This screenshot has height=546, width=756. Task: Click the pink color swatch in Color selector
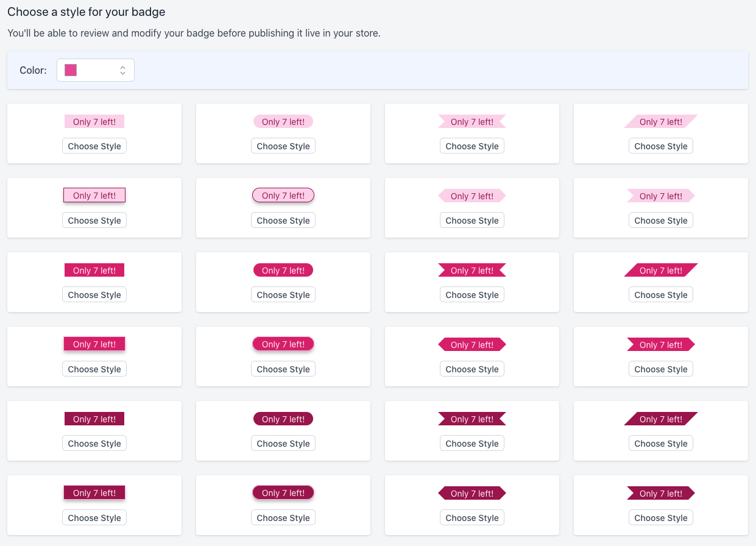click(71, 70)
